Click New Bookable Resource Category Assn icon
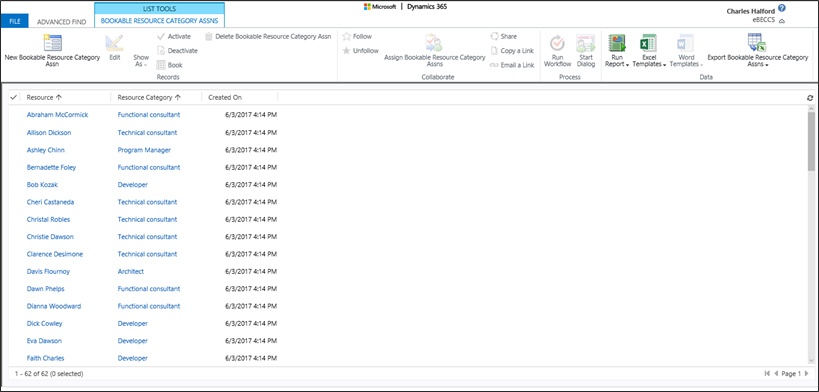 52,43
